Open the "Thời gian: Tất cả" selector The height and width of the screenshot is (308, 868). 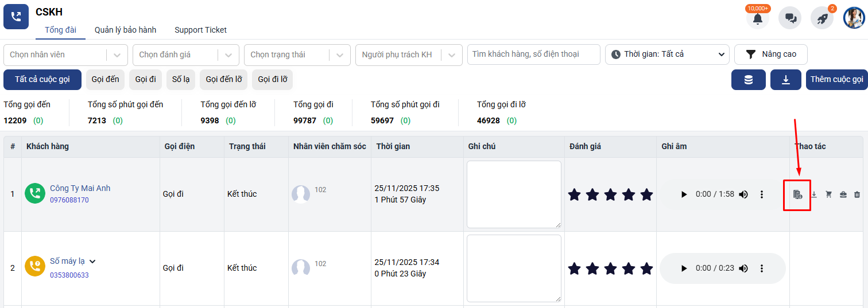click(667, 54)
